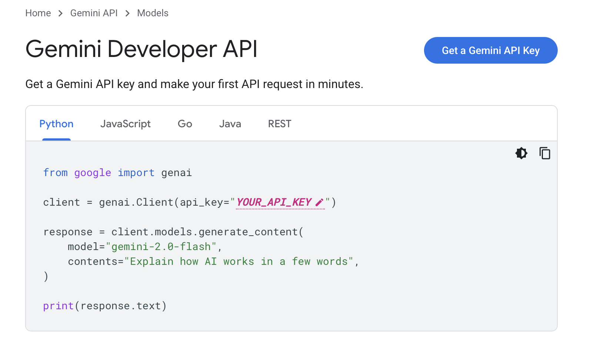Click the pencil edit icon beside YOUR_API_KEY
Screen dimensions: 594x364
[319, 202]
